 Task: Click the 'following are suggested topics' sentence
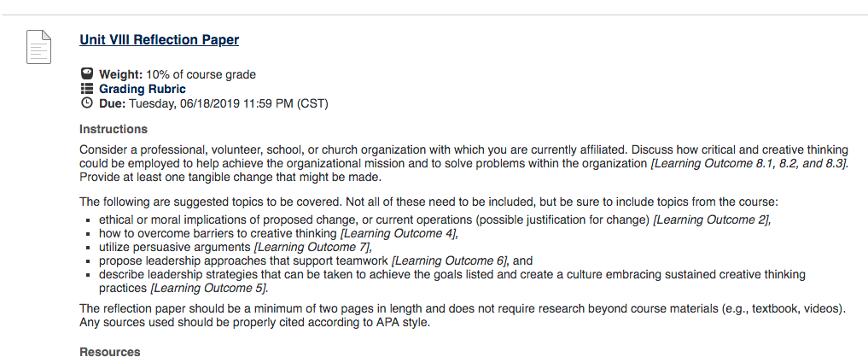[x=429, y=202]
